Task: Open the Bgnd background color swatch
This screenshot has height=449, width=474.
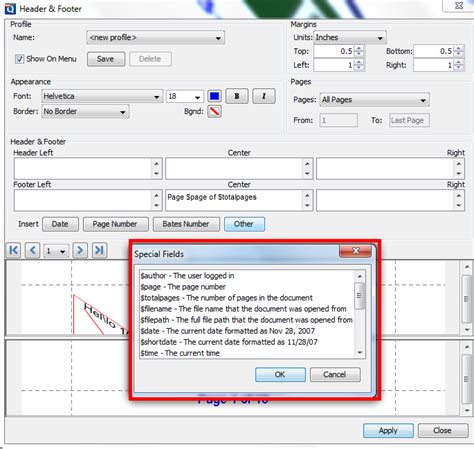Action: click(215, 111)
